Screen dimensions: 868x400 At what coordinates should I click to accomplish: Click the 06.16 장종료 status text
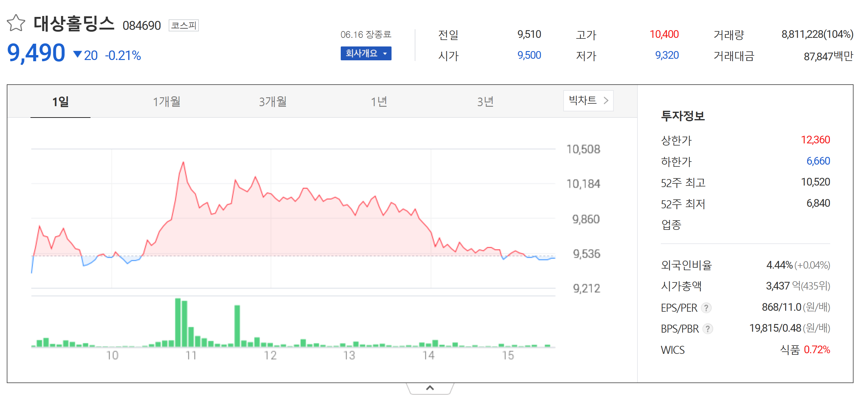click(366, 34)
